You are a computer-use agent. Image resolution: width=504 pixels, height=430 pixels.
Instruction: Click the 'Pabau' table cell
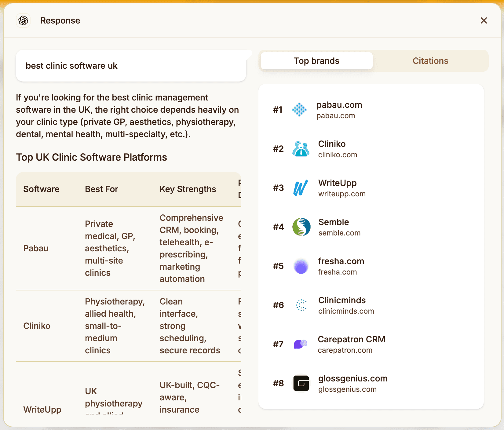pos(36,248)
